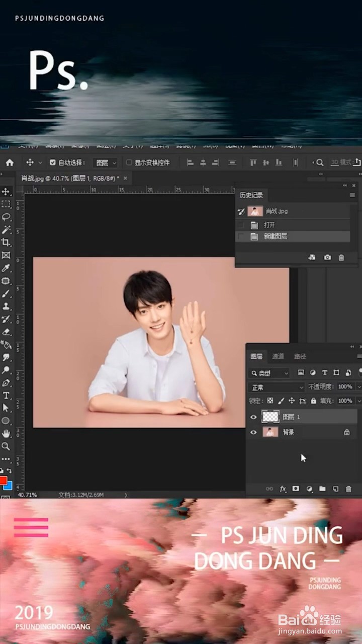Select the Frame tool
This screenshot has height=644, width=362.
6,255
